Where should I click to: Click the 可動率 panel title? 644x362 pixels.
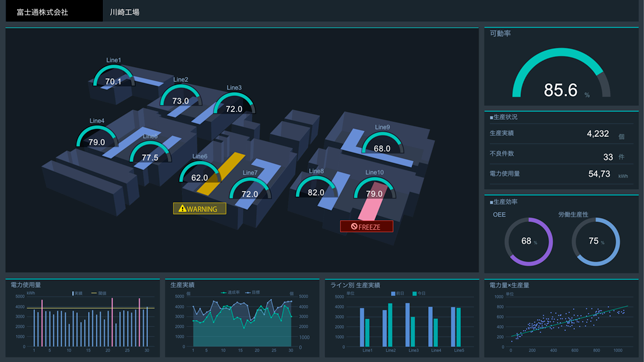[500, 34]
